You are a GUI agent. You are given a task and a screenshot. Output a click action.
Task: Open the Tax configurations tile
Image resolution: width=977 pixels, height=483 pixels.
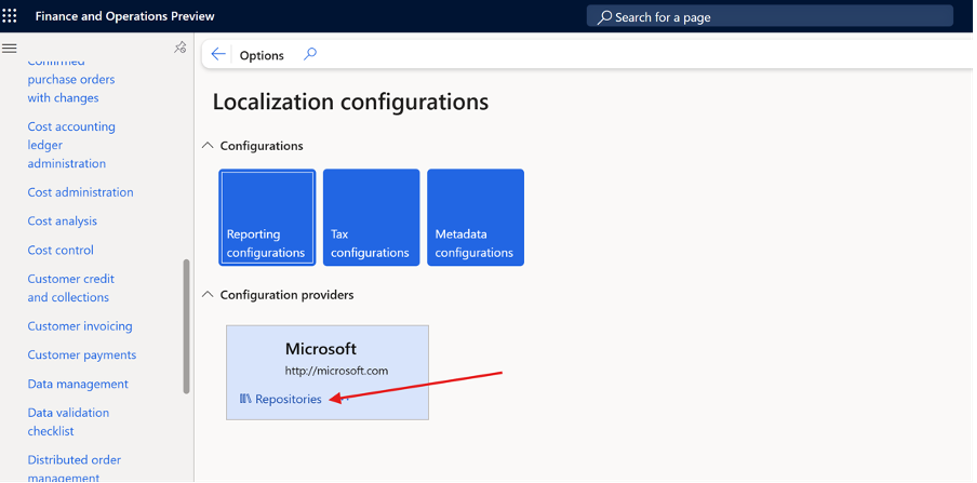371,218
